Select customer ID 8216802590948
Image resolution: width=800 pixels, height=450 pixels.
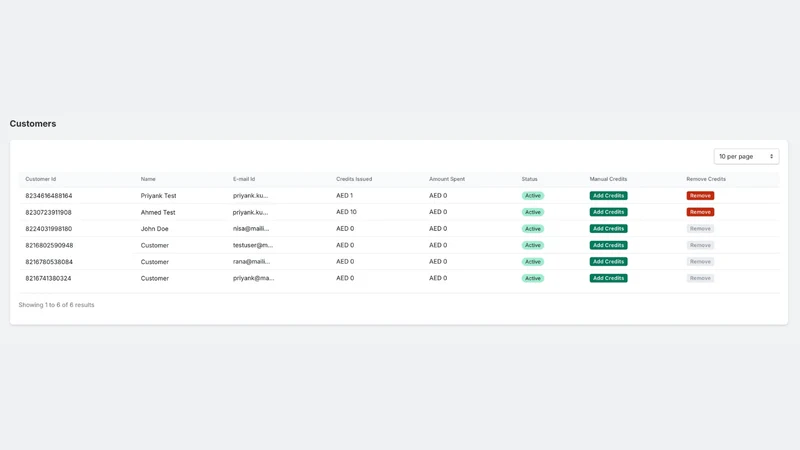click(49, 245)
